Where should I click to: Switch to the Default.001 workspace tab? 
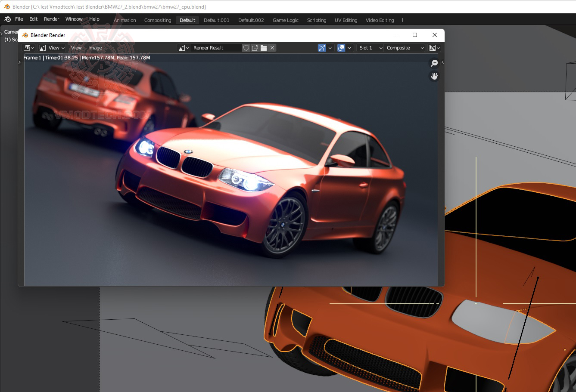point(216,20)
